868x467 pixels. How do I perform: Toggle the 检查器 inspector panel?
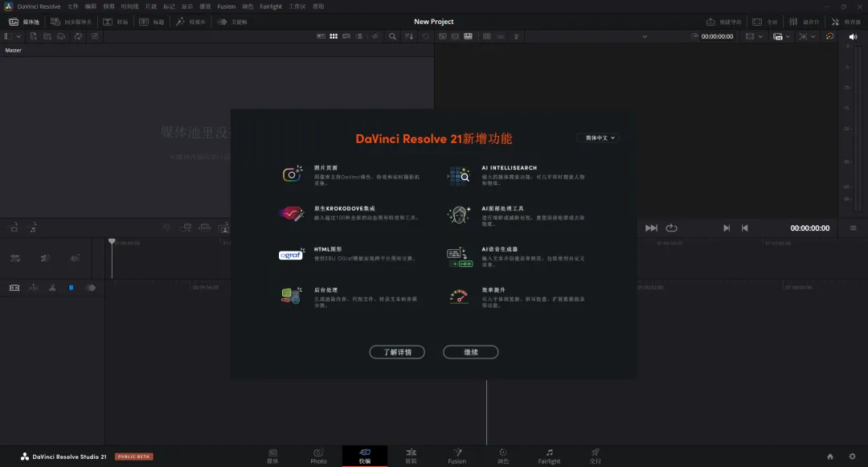pos(845,22)
